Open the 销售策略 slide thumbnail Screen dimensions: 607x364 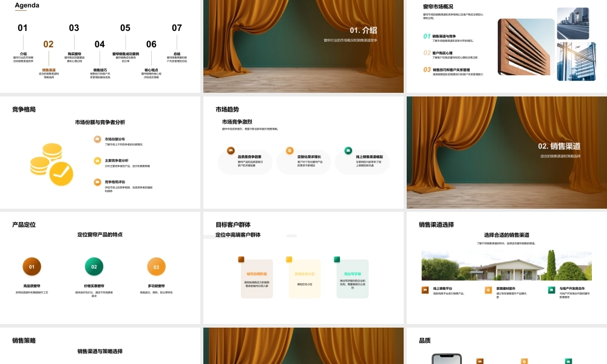[100, 346]
